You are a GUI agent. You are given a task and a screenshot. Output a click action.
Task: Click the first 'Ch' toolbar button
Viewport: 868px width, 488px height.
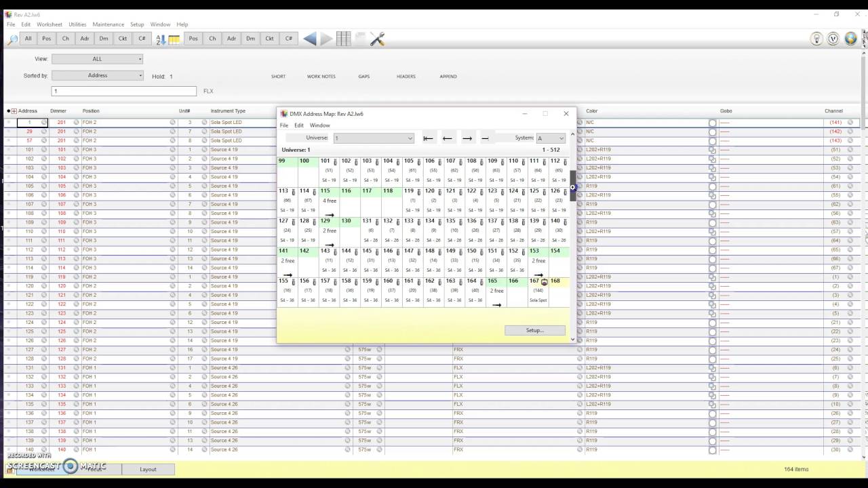(66, 39)
